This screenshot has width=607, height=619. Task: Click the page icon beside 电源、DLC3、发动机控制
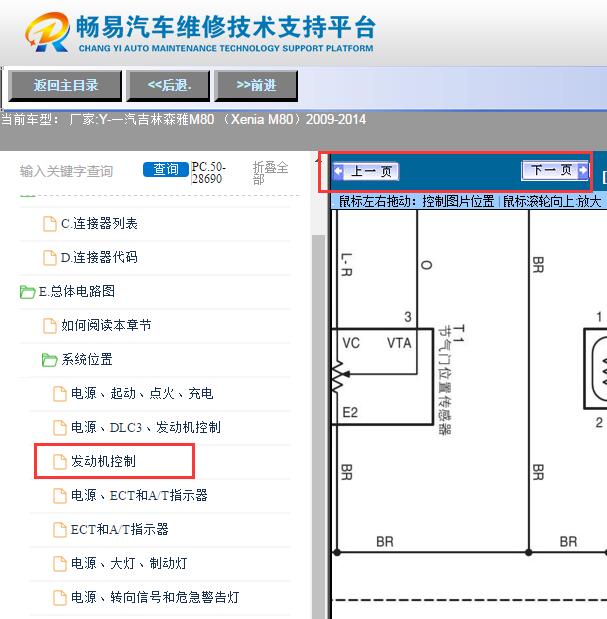(x=60, y=428)
